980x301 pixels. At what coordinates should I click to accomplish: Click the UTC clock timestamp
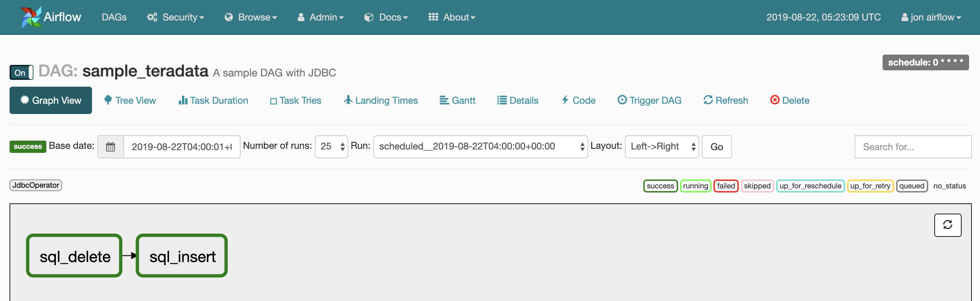pyautogui.click(x=823, y=17)
